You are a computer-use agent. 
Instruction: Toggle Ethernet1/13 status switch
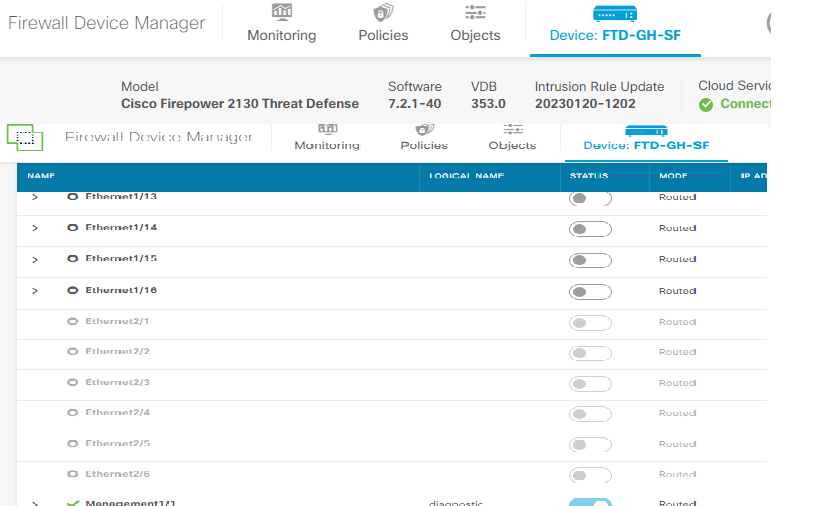coord(590,198)
